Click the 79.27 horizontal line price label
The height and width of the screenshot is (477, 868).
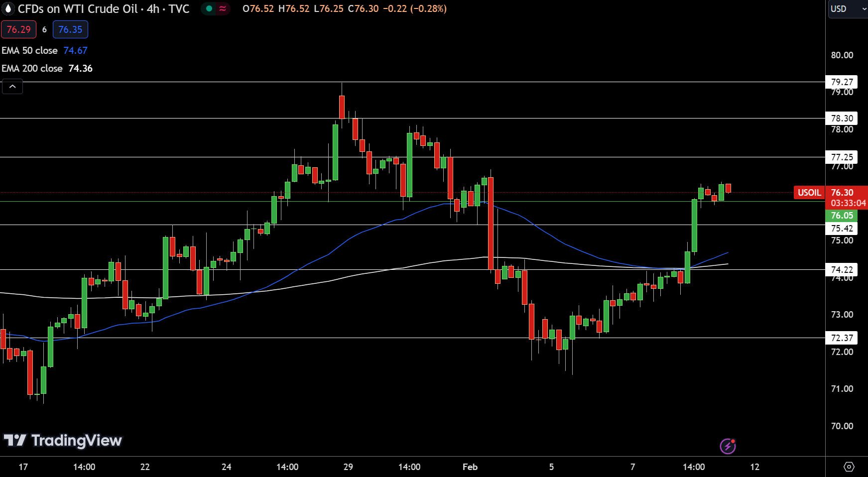click(842, 82)
